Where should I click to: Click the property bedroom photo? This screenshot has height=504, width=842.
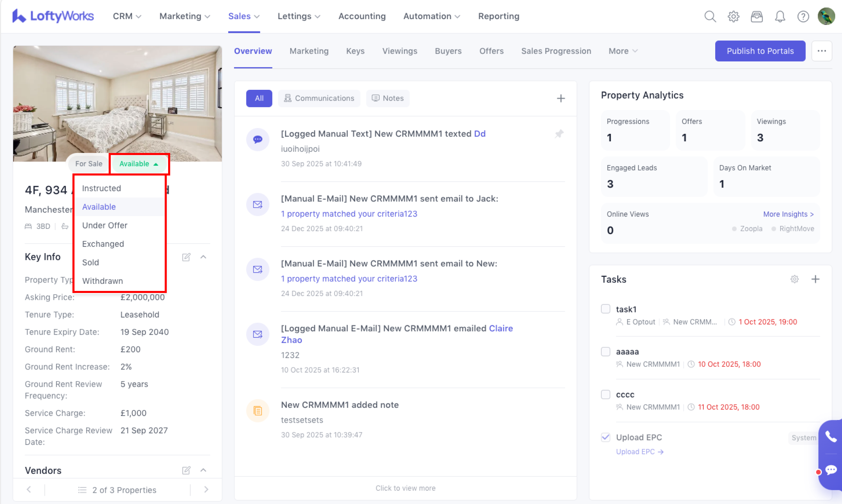[x=117, y=102]
